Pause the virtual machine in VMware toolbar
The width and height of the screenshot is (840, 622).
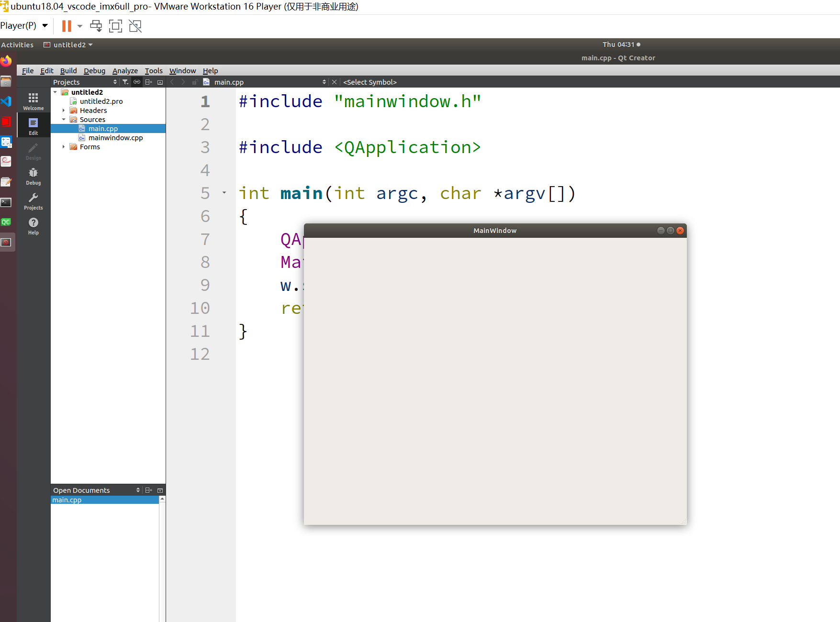[67, 26]
